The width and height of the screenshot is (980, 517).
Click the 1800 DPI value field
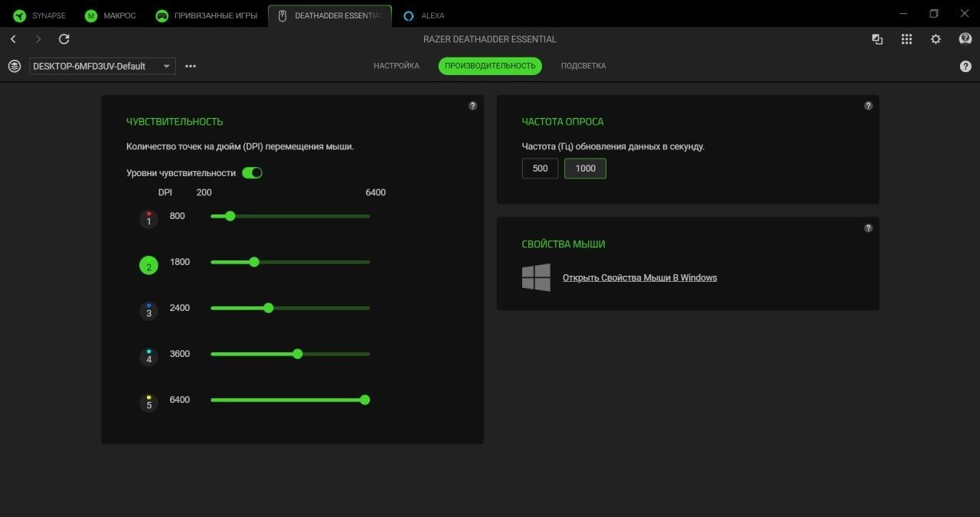180,262
